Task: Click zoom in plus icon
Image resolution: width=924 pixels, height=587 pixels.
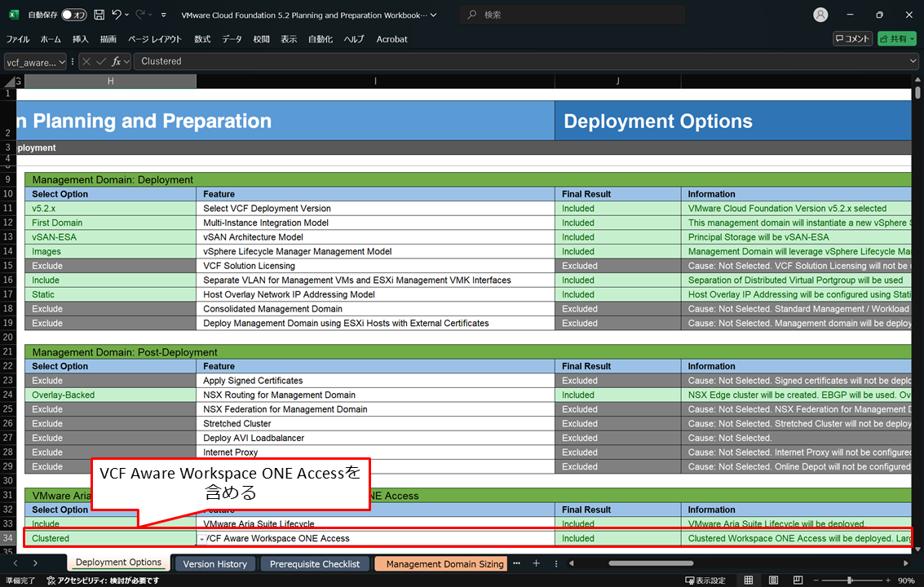Action: click(x=888, y=580)
